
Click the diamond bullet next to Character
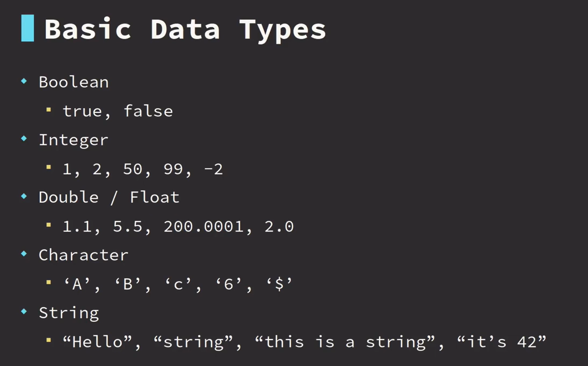pyautogui.click(x=24, y=254)
